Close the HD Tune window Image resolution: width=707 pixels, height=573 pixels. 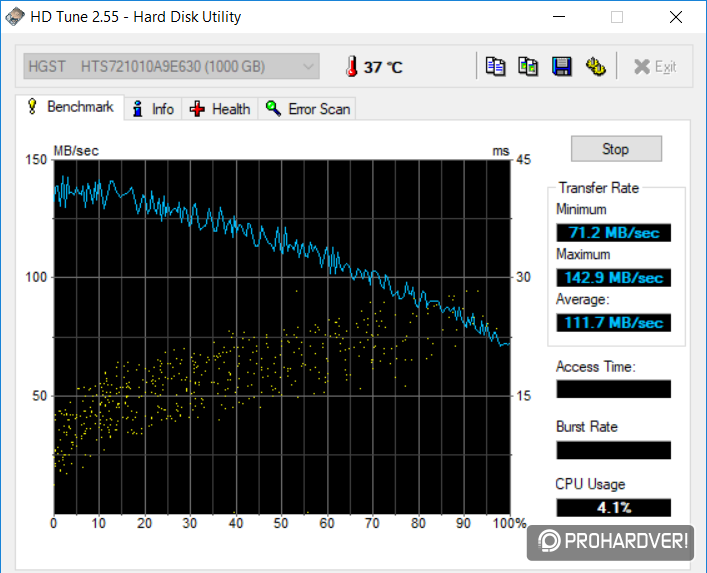[x=675, y=17]
